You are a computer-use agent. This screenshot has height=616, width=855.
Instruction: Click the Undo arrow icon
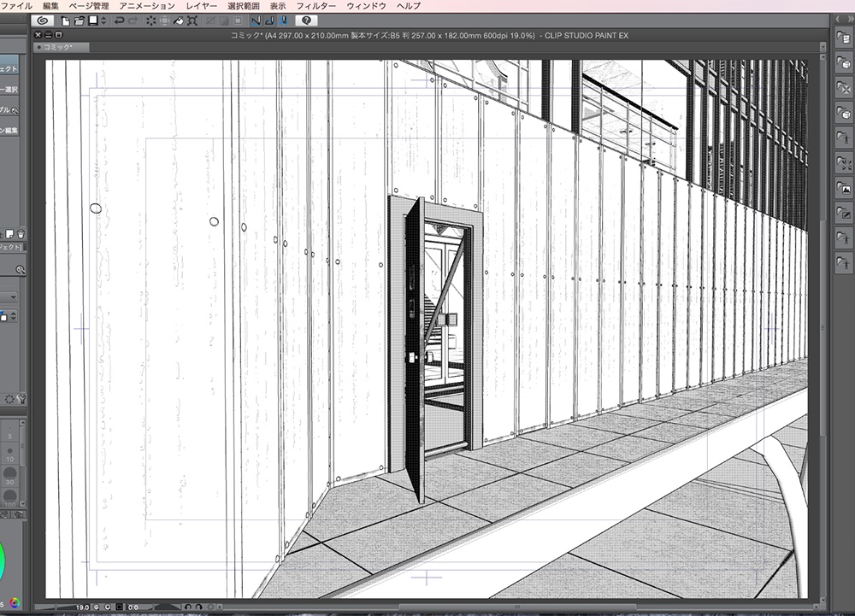point(119,21)
